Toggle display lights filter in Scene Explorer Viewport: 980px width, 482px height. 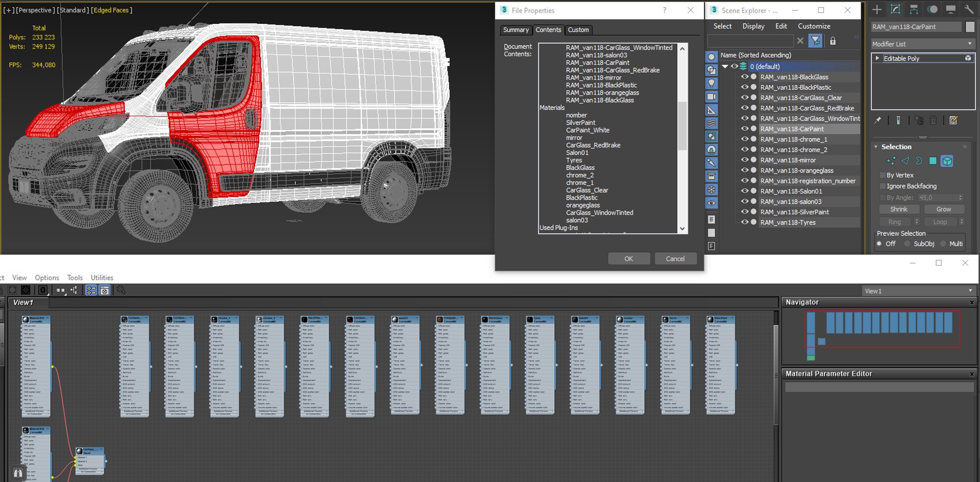pos(711,83)
